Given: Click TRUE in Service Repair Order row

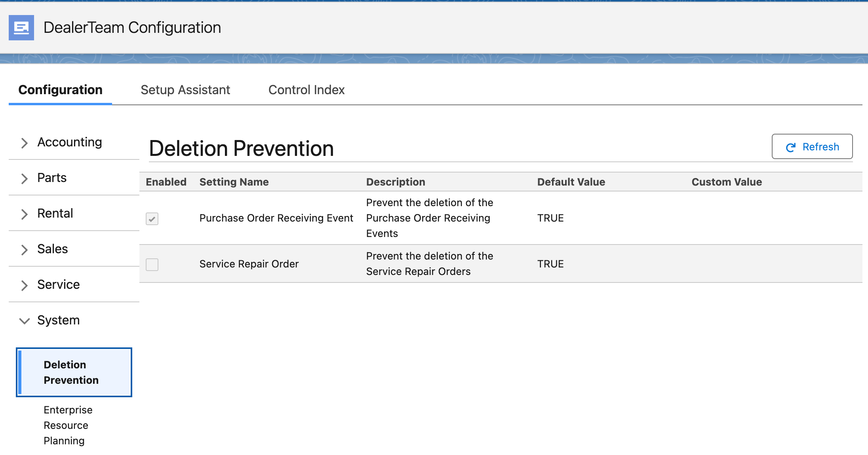Looking at the screenshot, I should click(550, 264).
